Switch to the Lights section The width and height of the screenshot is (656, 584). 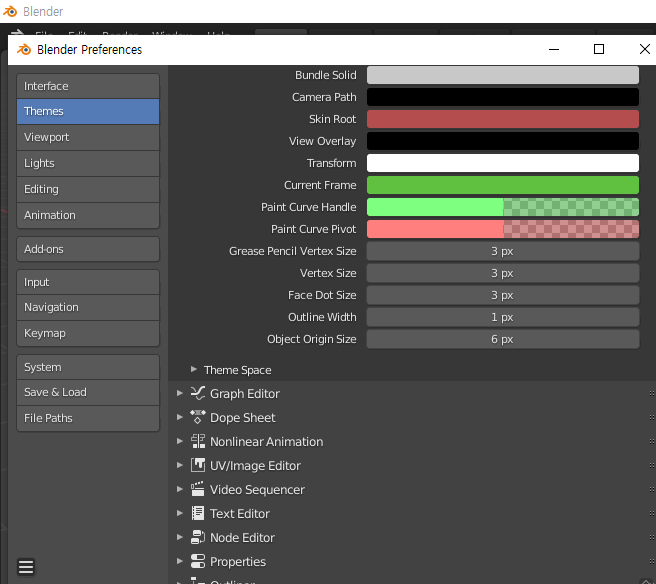coord(88,163)
